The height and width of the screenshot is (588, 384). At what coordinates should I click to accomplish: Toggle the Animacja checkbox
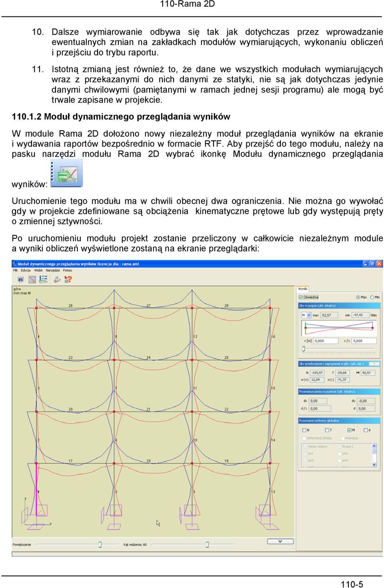point(343,438)
